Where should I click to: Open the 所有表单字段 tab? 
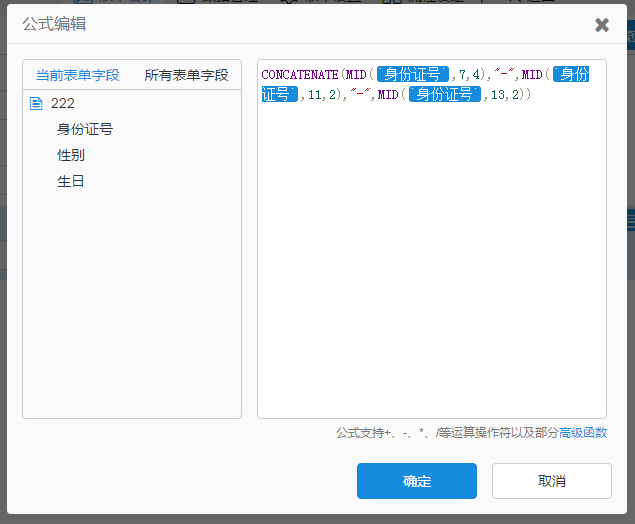tap(186, 75)
